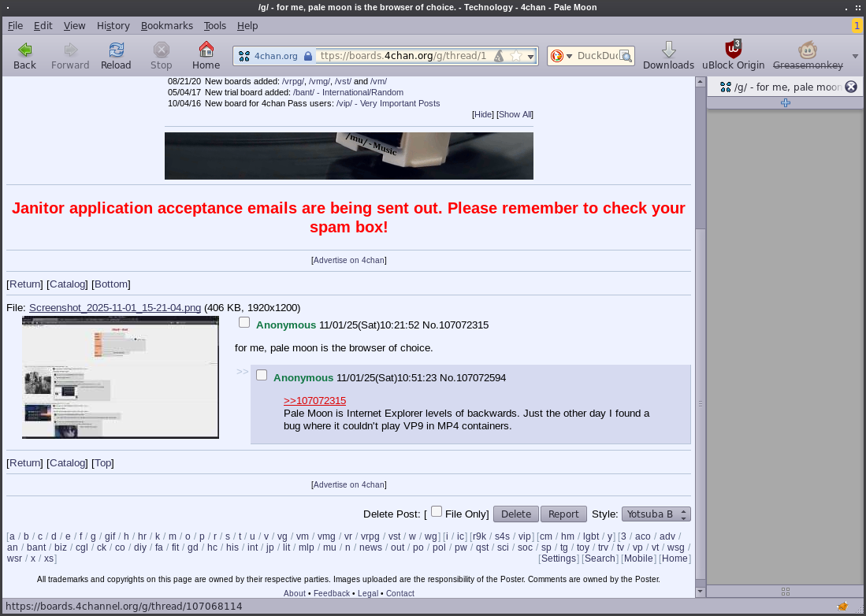The height and width of the screenshot is (616, 866).
Task: Open the Help menu
Action: click(247, 25)
